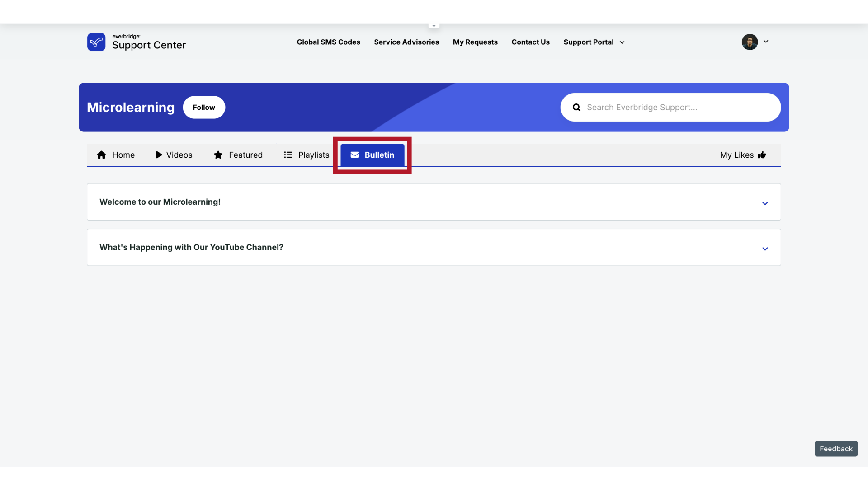Click the search magnifier icon
The width and height of the screenshot is (868, 488).
[576, 108]
